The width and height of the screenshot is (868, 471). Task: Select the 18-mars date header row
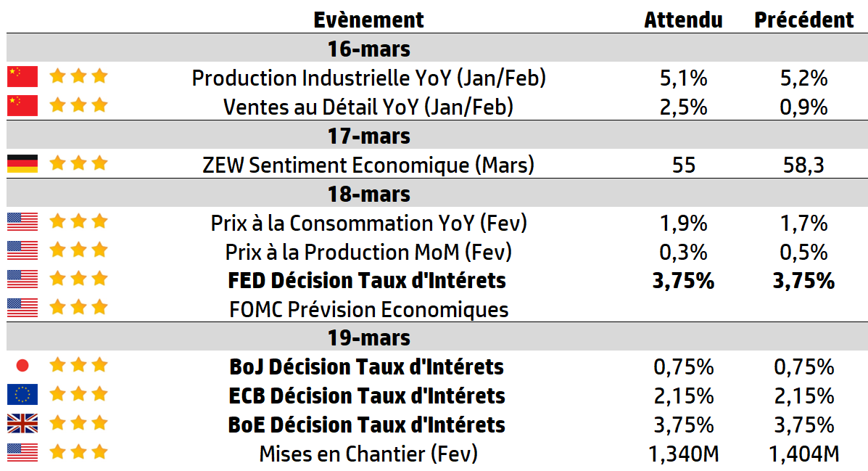(x=368, y=194)
